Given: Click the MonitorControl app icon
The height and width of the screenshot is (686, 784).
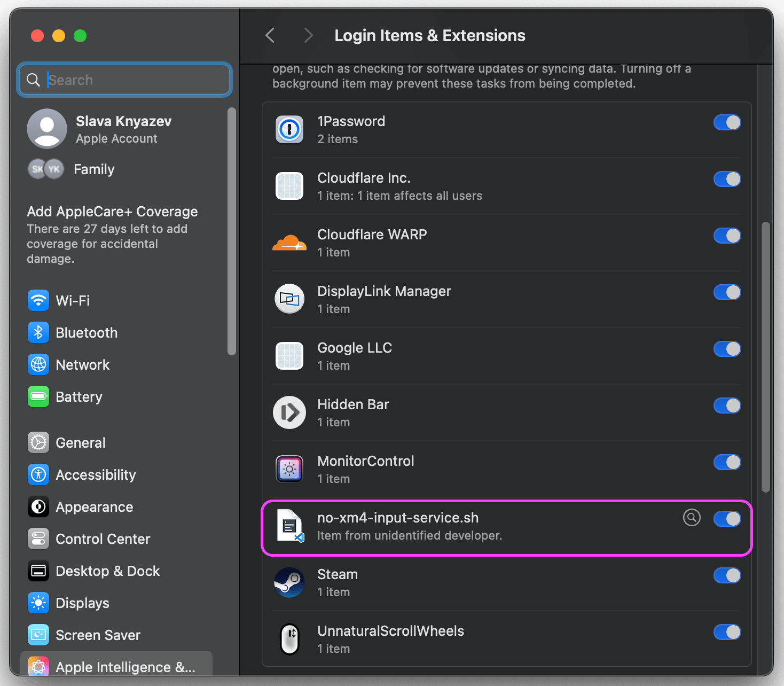Looking at the screenshot, I should click(289, 469).
